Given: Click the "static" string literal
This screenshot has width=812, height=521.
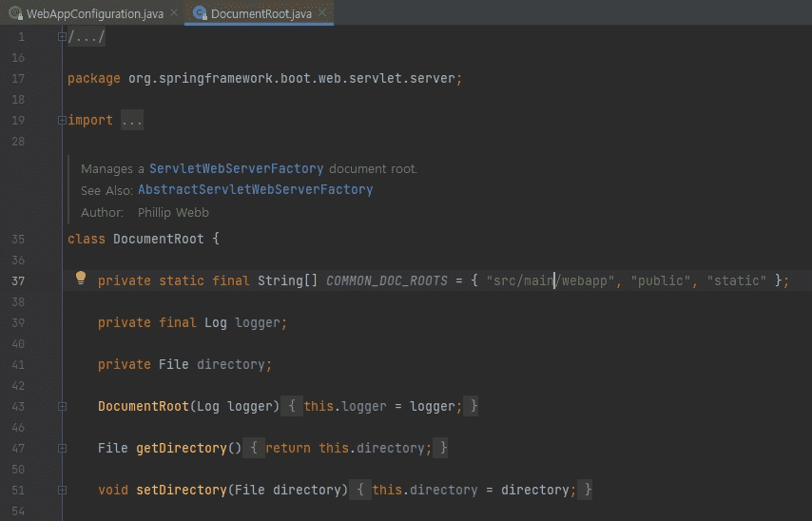Looking at the screenshot, I should pos(736,280).
